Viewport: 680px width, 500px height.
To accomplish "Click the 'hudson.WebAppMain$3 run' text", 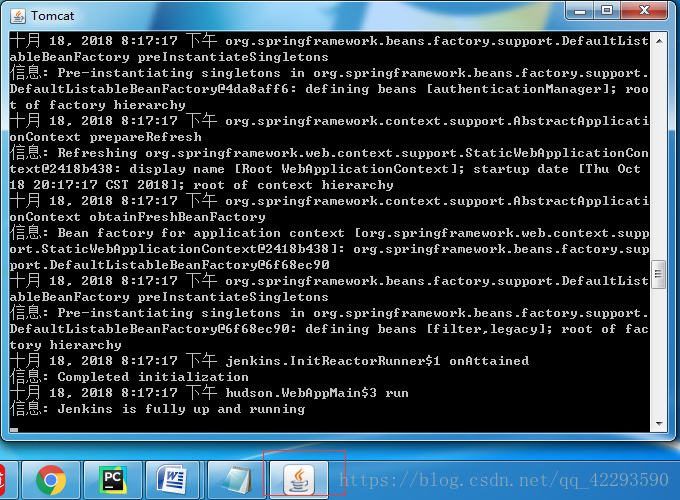I will [317, 393].
